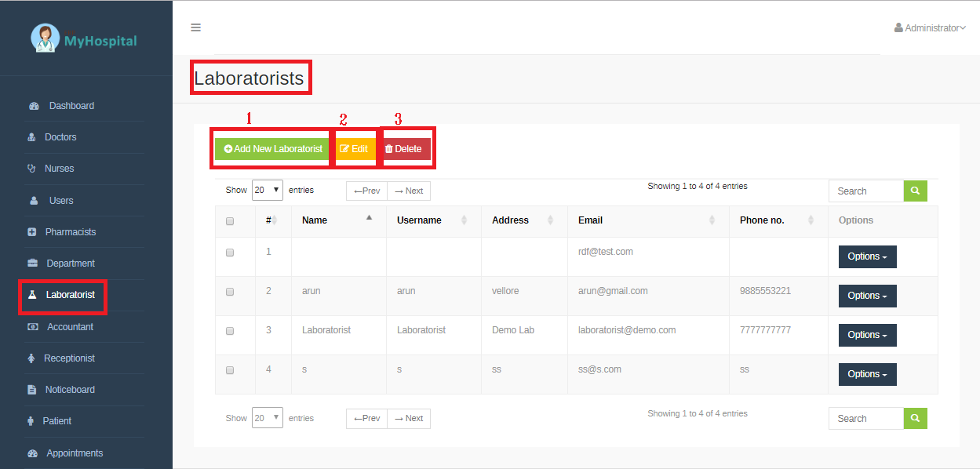Click the Laboratorist flask icon

(32, 295)
